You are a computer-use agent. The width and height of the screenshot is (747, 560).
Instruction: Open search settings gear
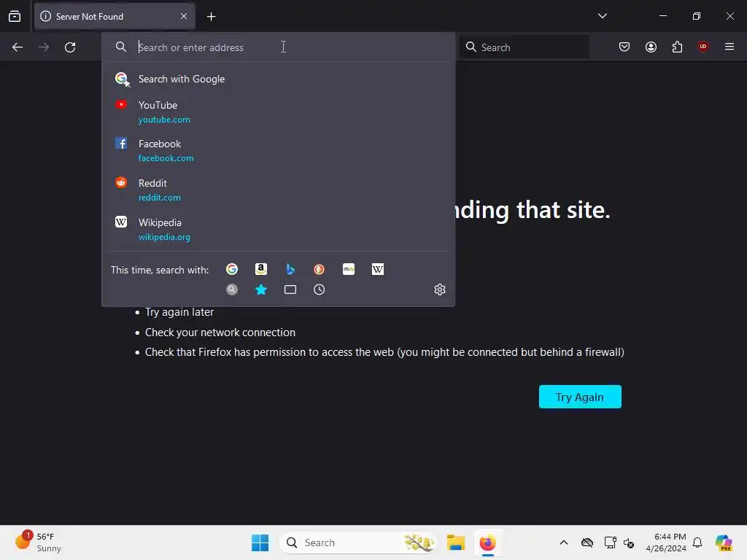[x=440, y=289]
